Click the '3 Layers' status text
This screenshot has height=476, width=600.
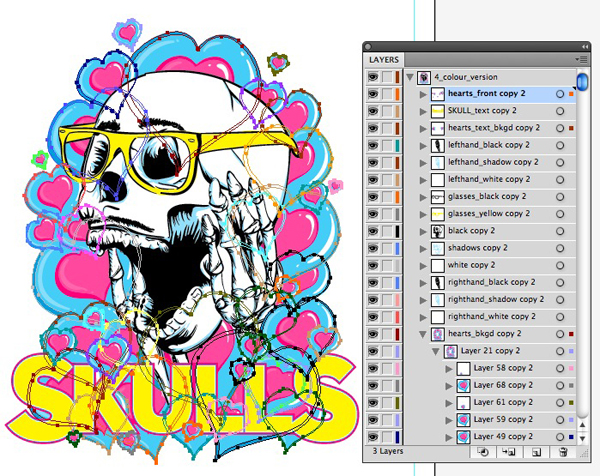[388, 451]
